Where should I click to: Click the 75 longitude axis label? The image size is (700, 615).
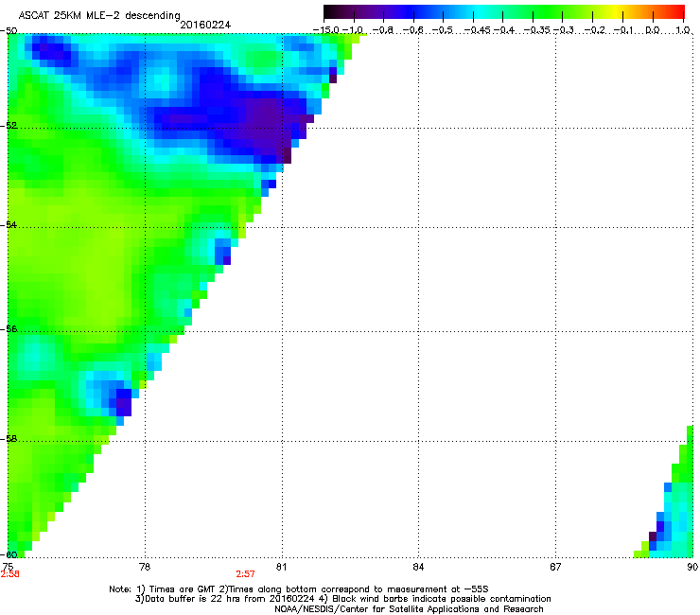pos(8,567)
